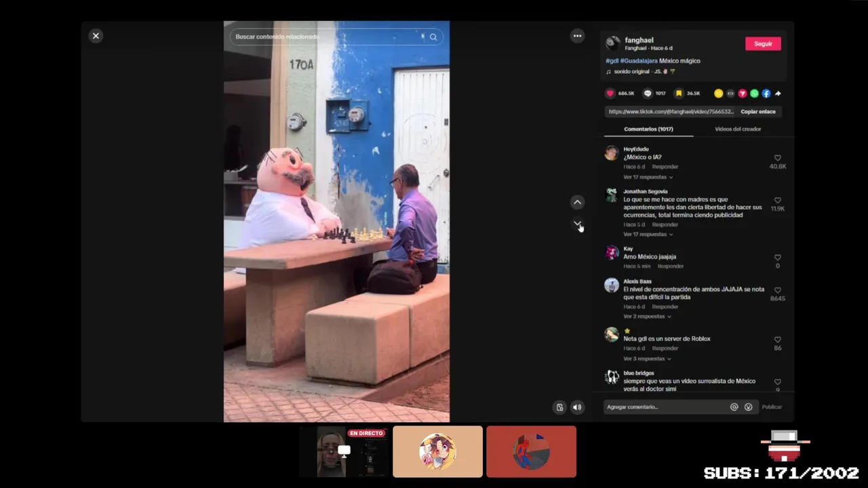
Task: Like HeyEdudu's comment
Action: point(777,158)
